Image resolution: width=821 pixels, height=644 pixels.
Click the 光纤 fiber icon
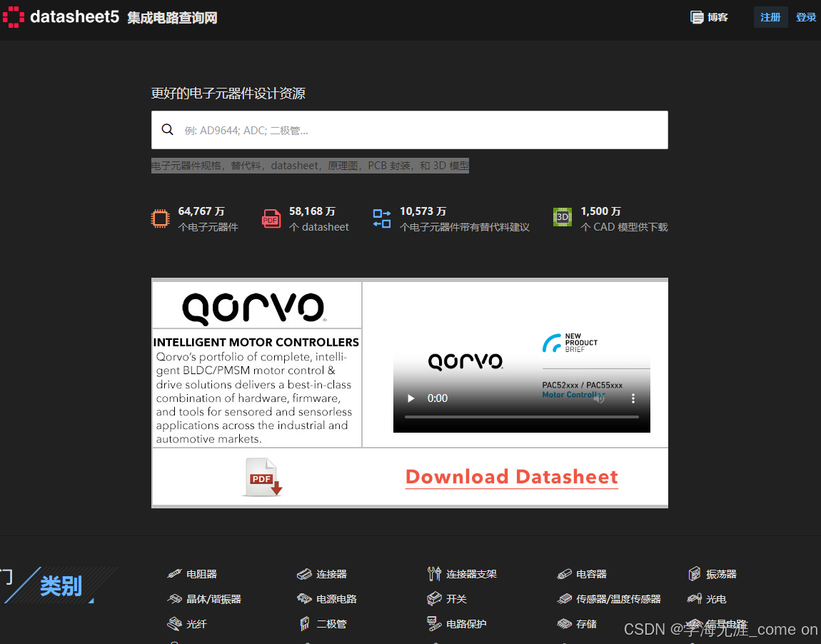(174, 624)
